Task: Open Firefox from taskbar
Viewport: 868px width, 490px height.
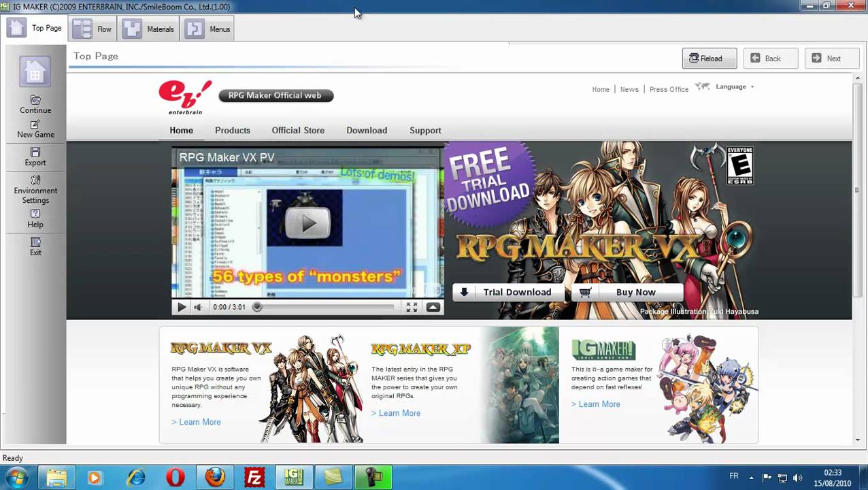Action: point(215,478)
